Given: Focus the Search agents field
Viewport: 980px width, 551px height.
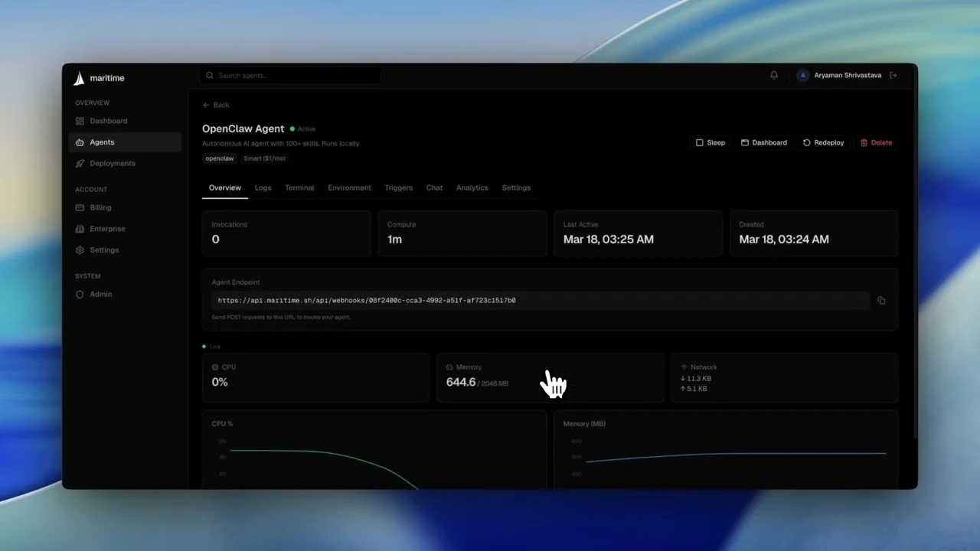Looking at the screenshot, I should click(x=291, y=76).
